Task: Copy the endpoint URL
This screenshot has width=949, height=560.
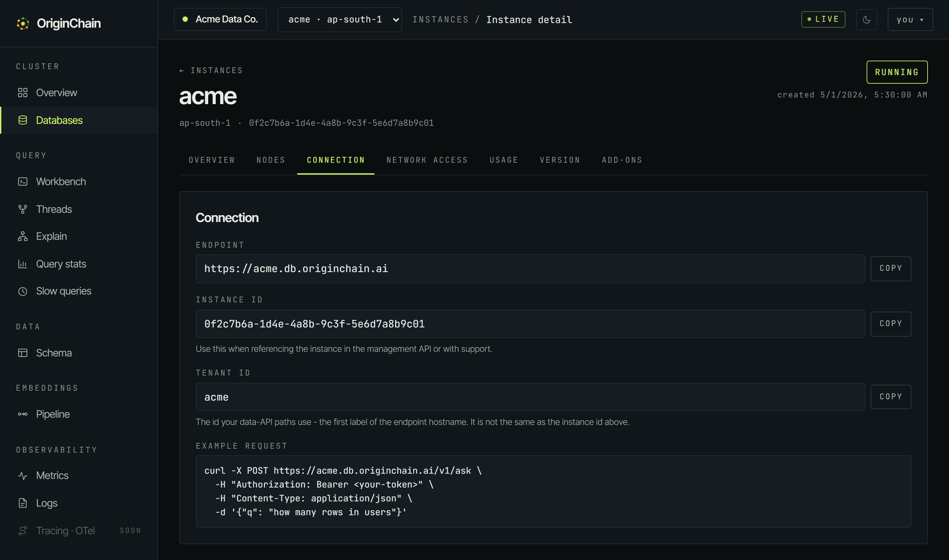Action: [x=891, y=268]
